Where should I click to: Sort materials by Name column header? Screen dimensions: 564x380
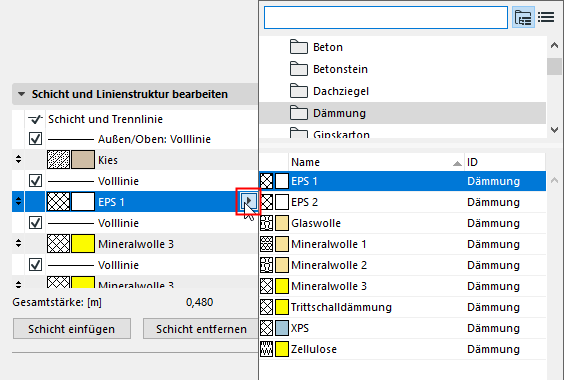click(376, 162)
